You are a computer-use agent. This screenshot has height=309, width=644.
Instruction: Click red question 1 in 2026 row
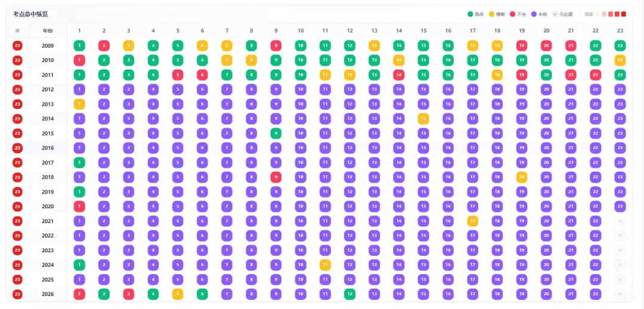(79, 294)
